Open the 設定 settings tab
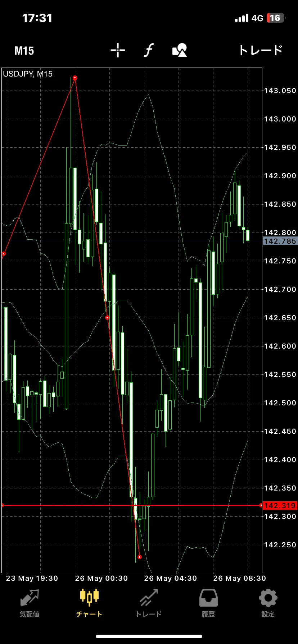The width and height of the screenshot is (298, 644). click(x=268, y=603)
